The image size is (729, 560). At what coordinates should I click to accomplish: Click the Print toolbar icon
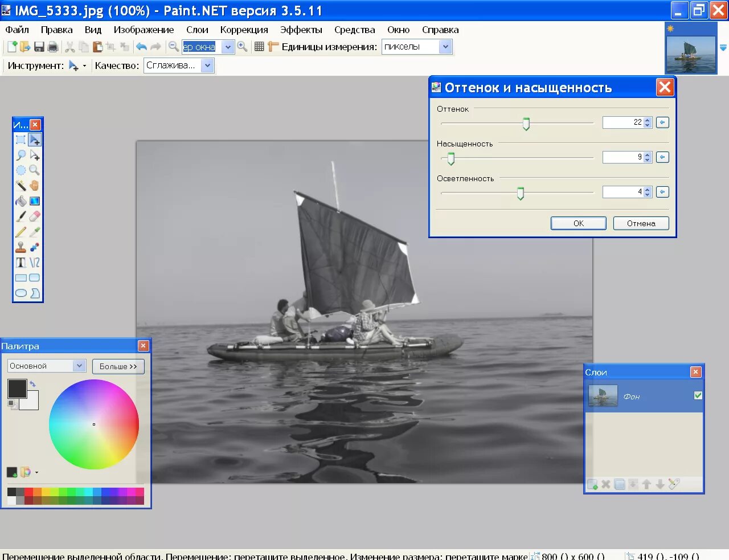(x=52, y=47)
